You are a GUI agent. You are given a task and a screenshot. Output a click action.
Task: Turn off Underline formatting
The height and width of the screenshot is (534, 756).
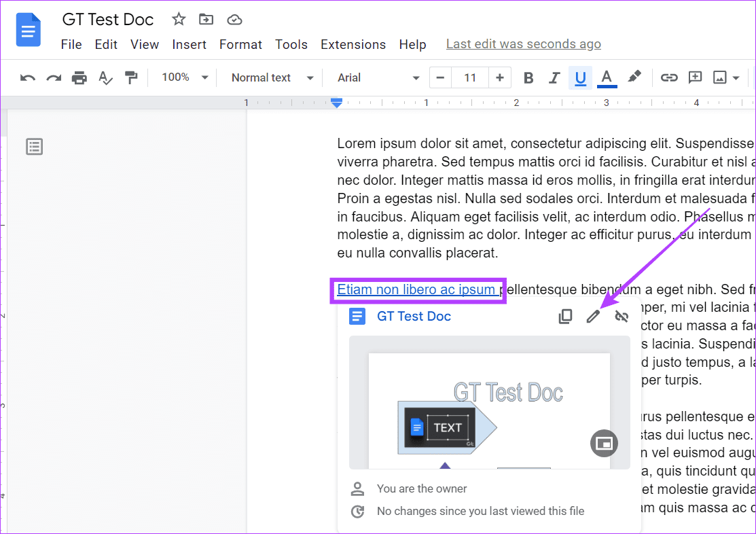click(580, 78)
